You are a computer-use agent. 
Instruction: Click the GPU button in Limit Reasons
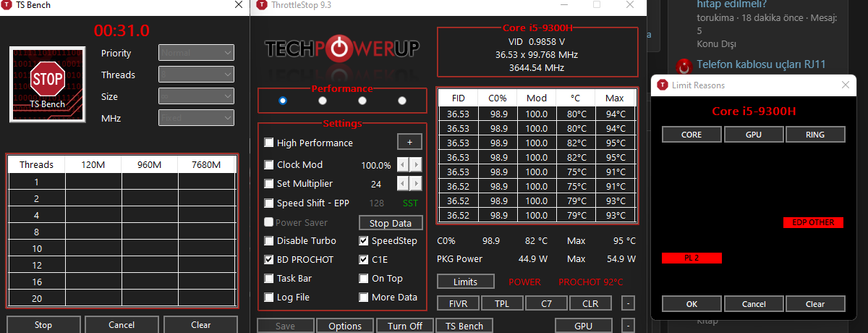click(753, 135)
